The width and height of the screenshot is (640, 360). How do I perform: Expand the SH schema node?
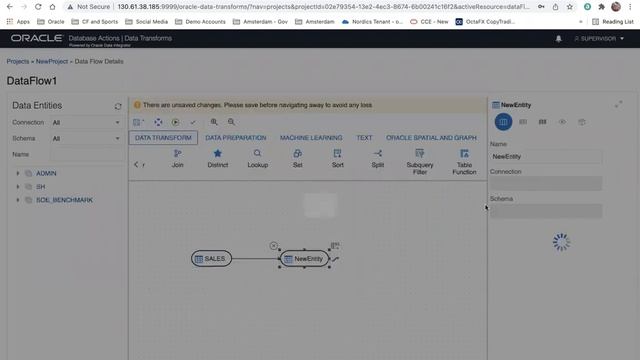(18, 187)
